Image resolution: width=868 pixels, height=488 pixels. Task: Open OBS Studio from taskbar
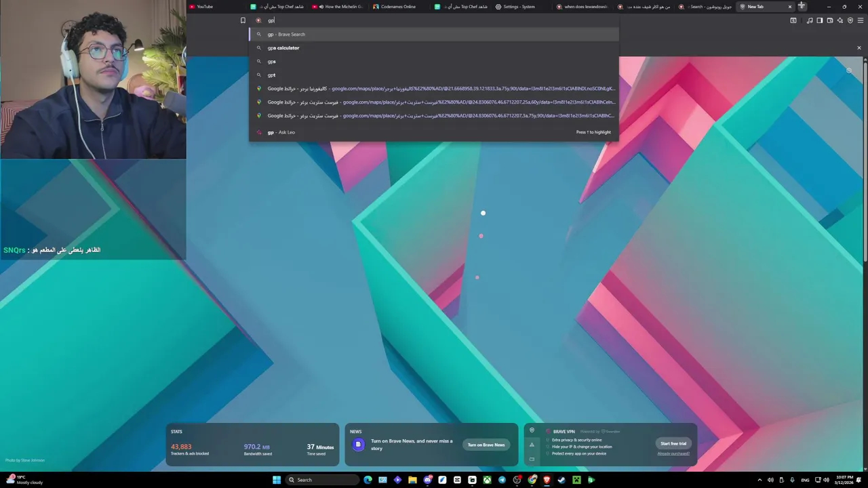pyautogui.click(x=517, y=480)
